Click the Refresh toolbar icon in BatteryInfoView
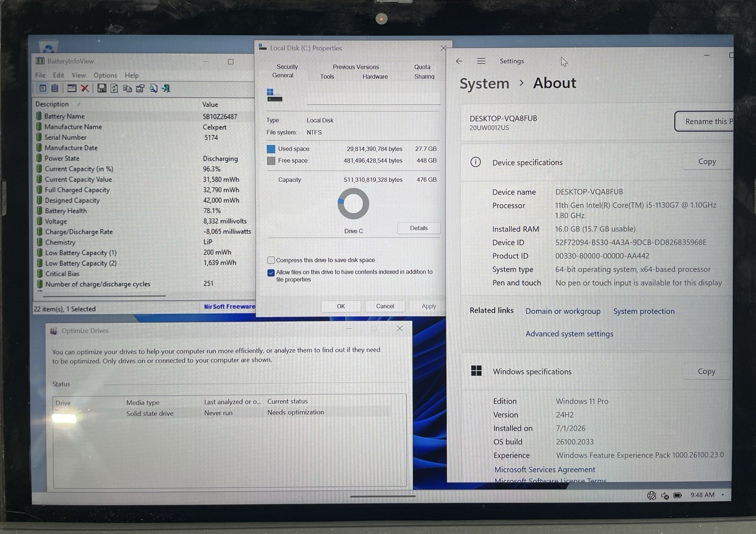 [114, 88]
